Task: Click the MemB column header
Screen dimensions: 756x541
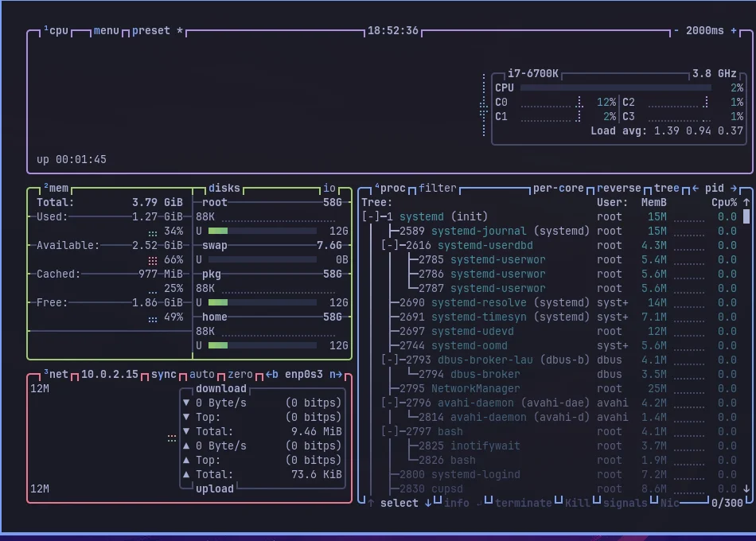Action: click(654, 203)
